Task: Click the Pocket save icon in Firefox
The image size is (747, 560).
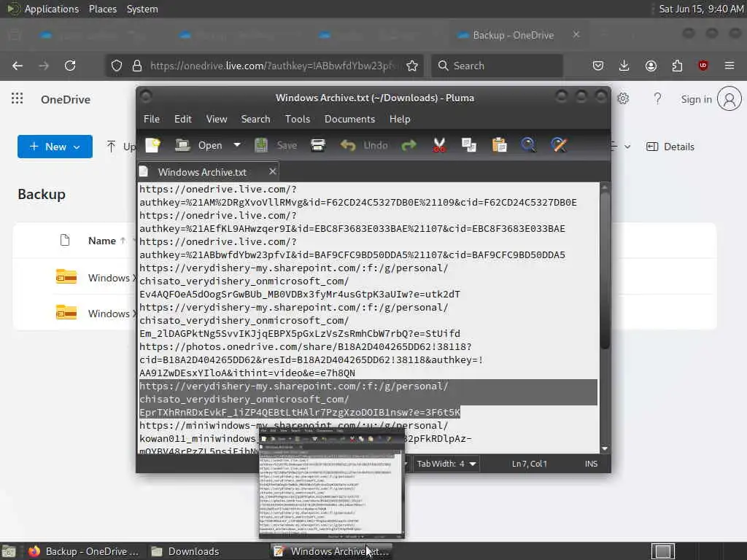Action: [598, 66]
